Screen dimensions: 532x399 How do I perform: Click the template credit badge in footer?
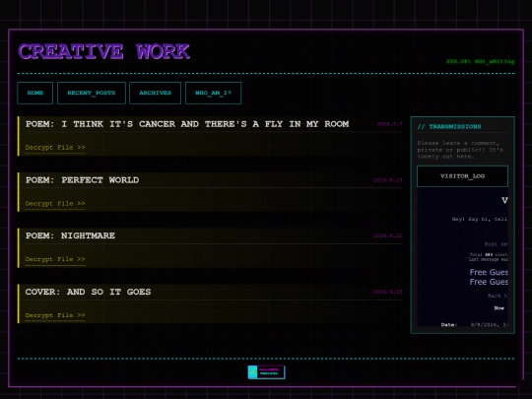tap(266, 372)
